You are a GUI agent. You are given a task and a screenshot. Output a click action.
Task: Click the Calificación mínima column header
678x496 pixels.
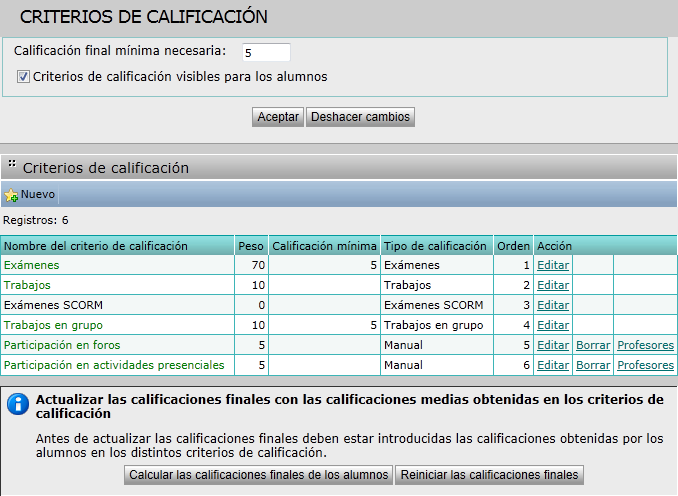click(324, 246)
